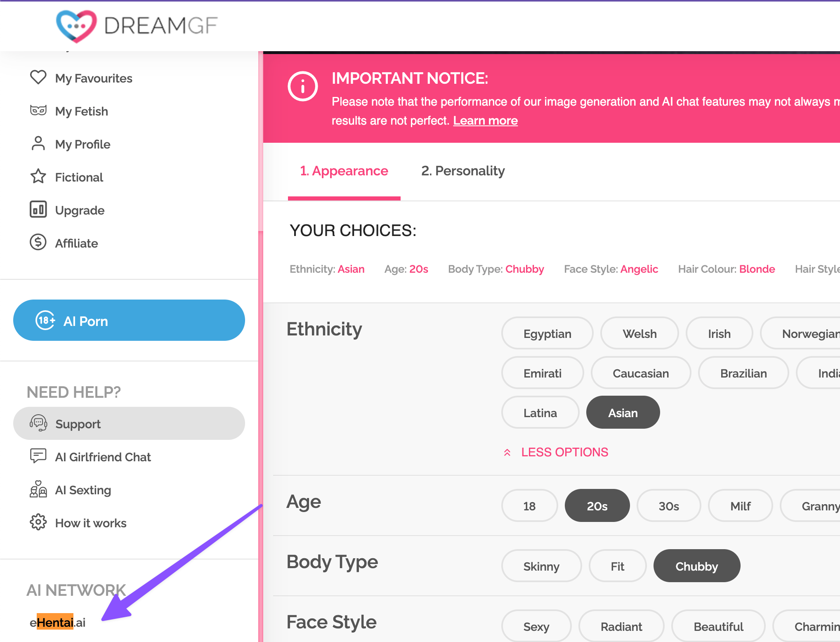Click the headset Support icon
This screenshot has width=840, height=642.
tap(38, 423)
